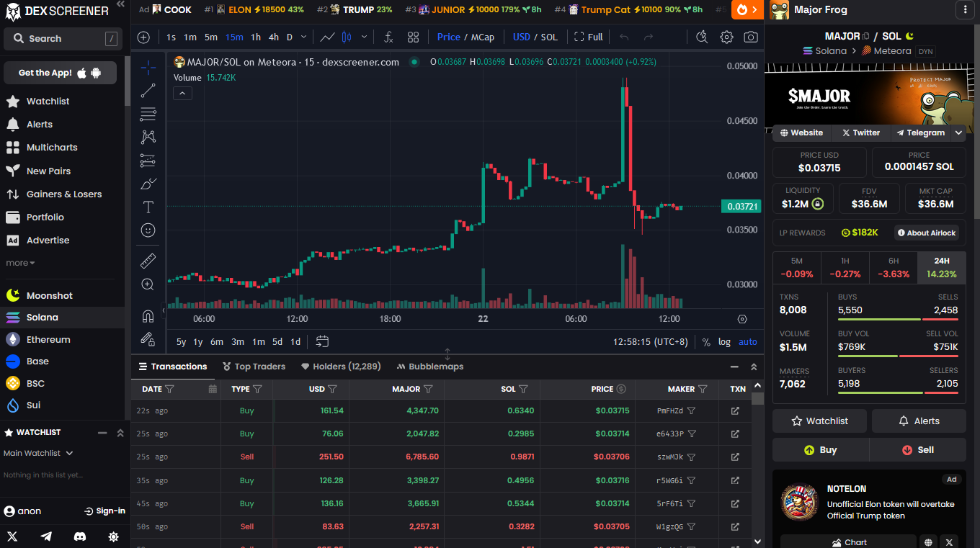
Task: Switch chart denomination to SOL
Action: [x=549, y=37]
